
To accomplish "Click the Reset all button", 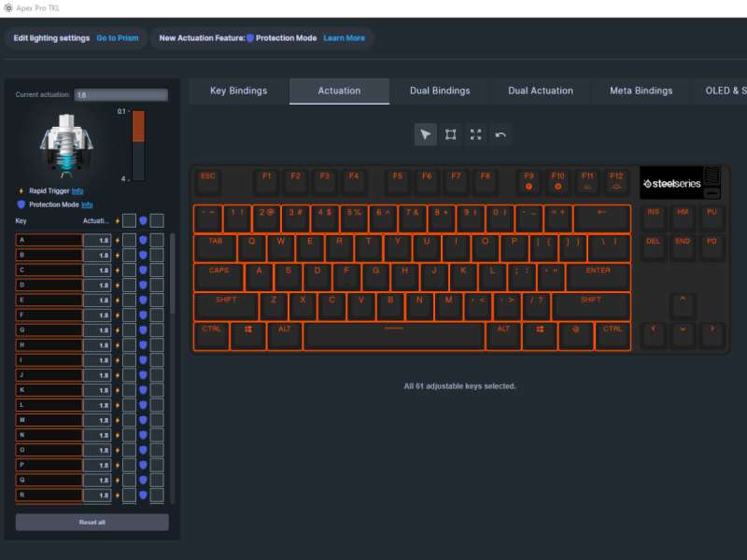I will coord(92,523).
